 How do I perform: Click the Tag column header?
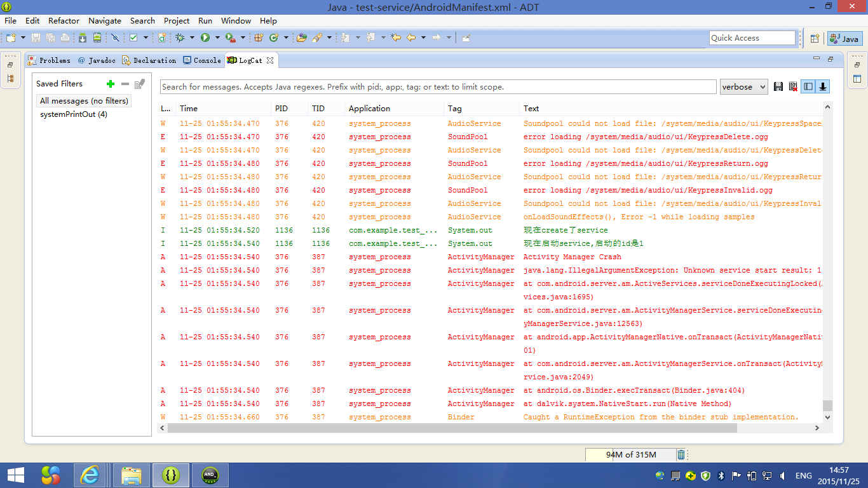[x=482, y=109]
